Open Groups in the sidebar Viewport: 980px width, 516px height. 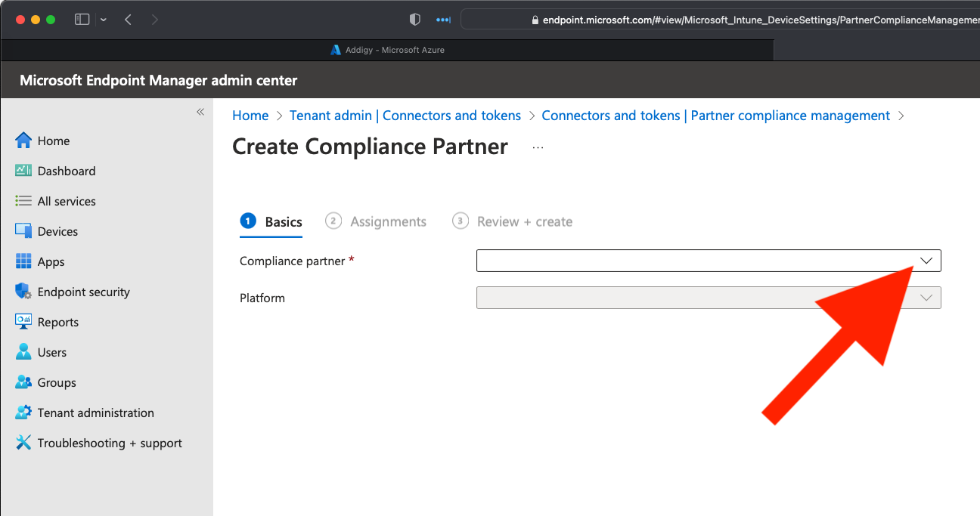click(57, 382)
